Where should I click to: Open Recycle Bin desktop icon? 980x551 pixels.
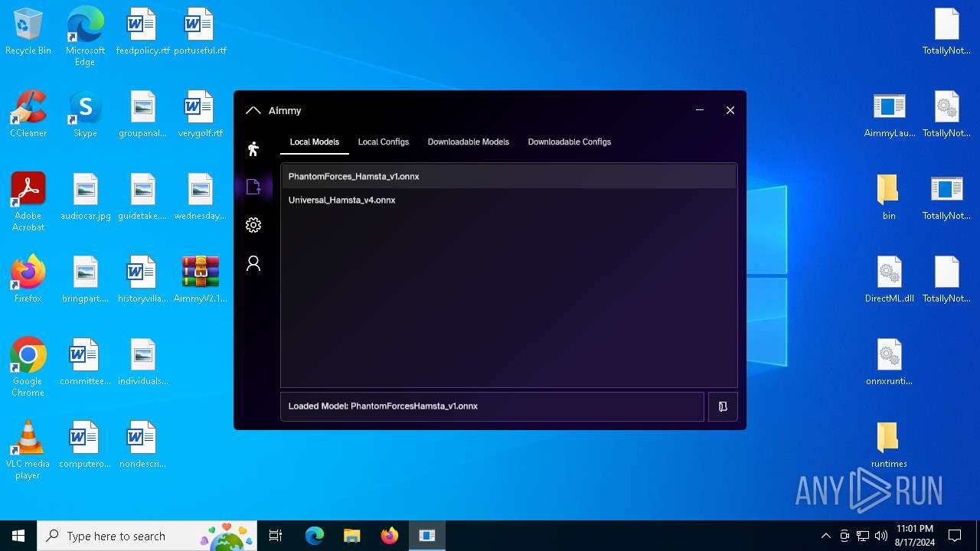pos(28,32)
